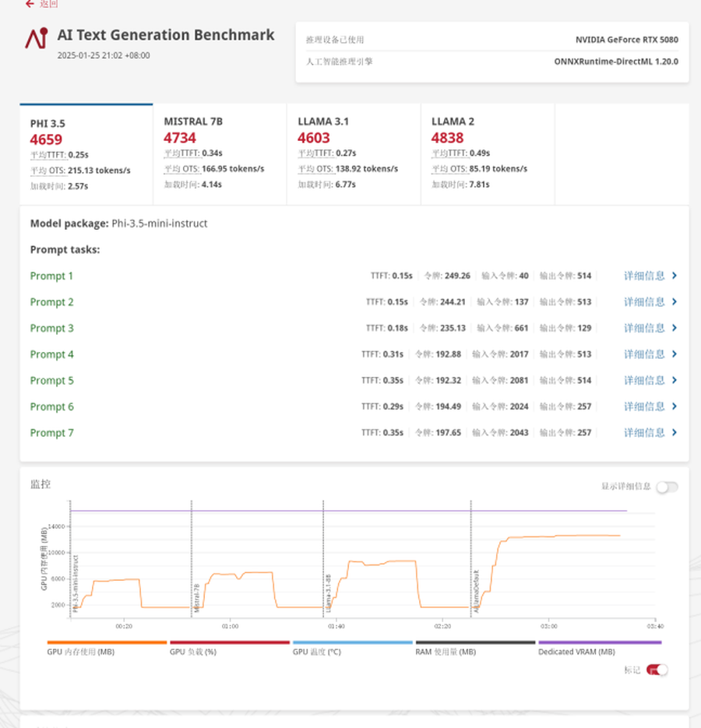Enable the show detailed info toggle

click(x=667, y=487)
